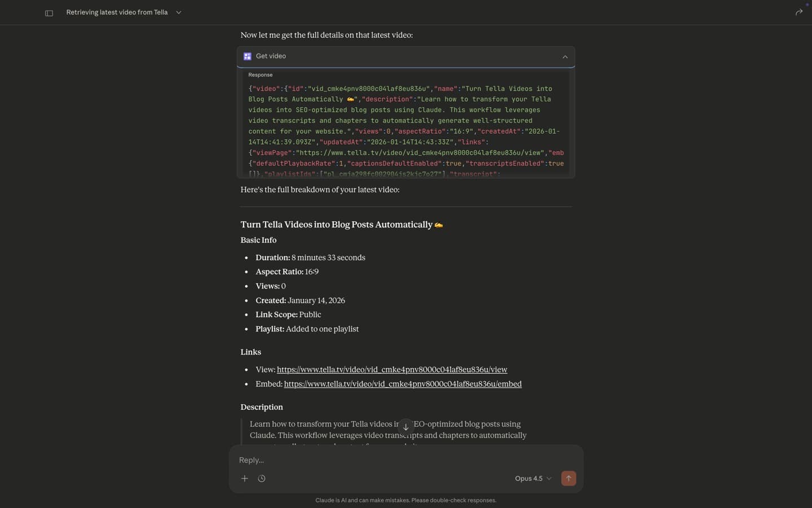Open the attach files plus icon

point(245,478)
